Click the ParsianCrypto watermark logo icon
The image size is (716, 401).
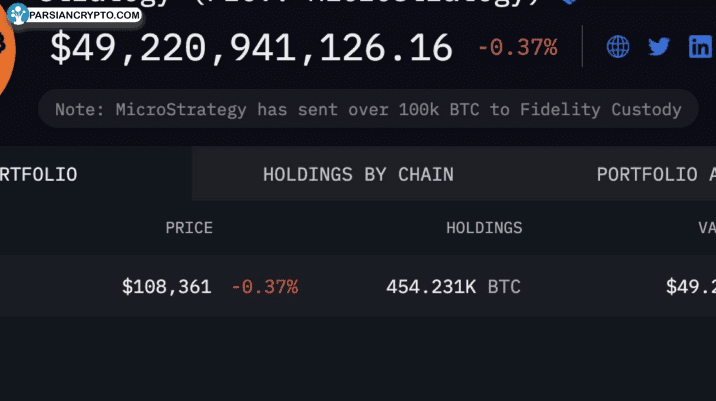pos(18,14)
